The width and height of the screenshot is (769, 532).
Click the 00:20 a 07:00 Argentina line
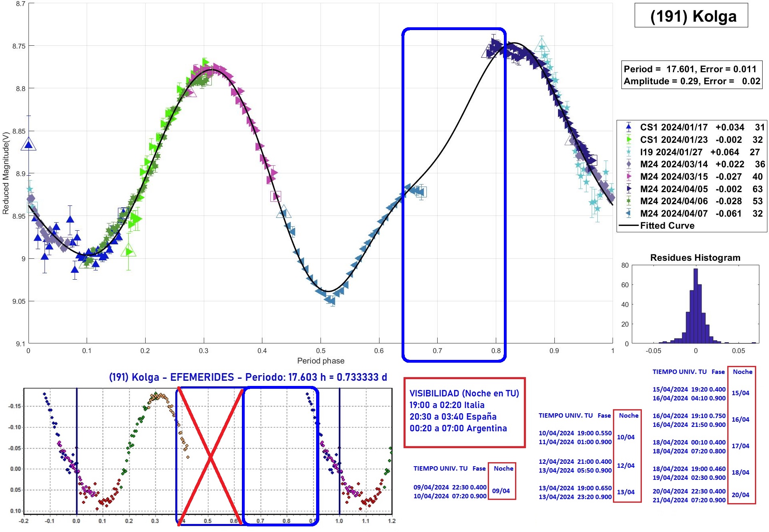click(x=458, y=428)
